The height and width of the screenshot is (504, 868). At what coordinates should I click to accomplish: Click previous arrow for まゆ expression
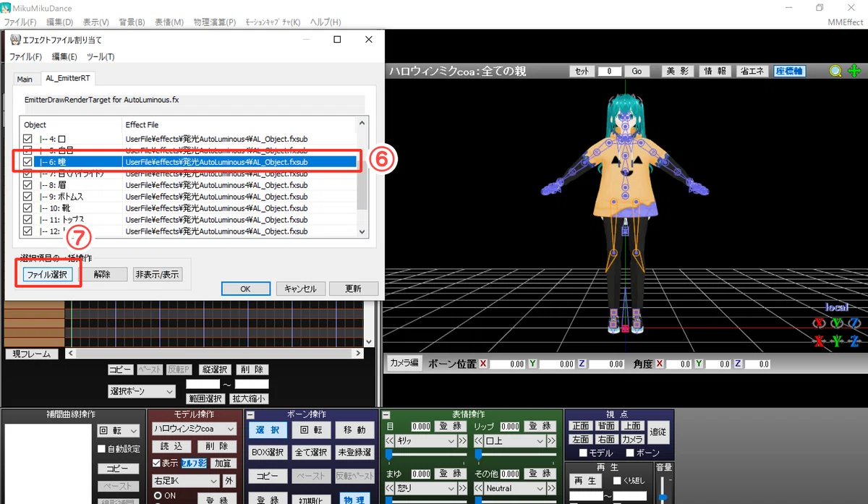(388, 488)
